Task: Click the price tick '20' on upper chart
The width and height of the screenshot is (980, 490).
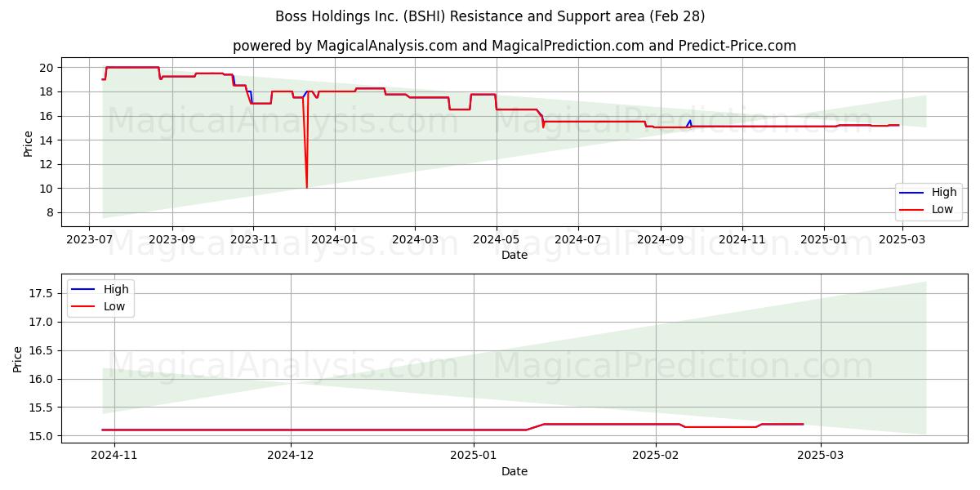Action: pos(47,68)
